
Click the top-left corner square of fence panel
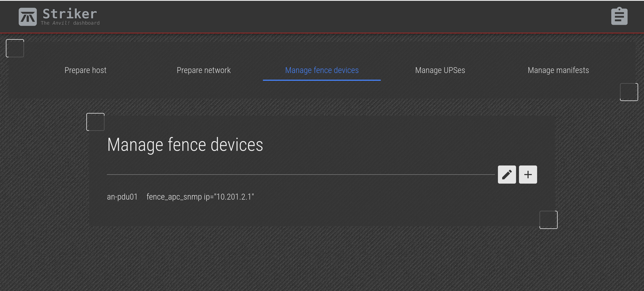click(x=95, y=122)
